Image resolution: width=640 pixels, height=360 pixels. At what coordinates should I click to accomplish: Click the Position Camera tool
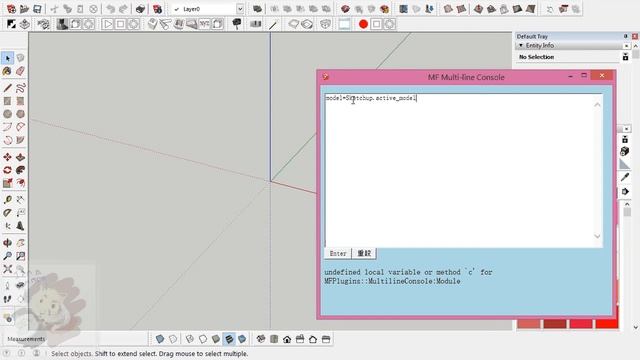(x=7, y=286)
